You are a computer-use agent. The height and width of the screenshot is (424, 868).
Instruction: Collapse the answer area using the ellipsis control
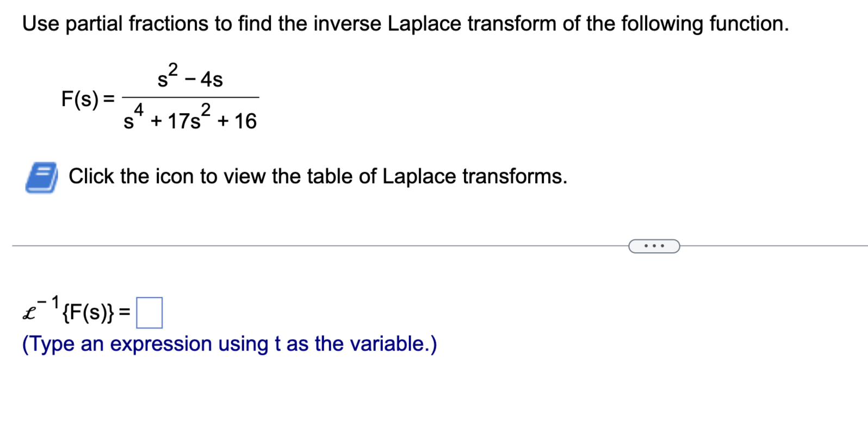click(654, 246)
